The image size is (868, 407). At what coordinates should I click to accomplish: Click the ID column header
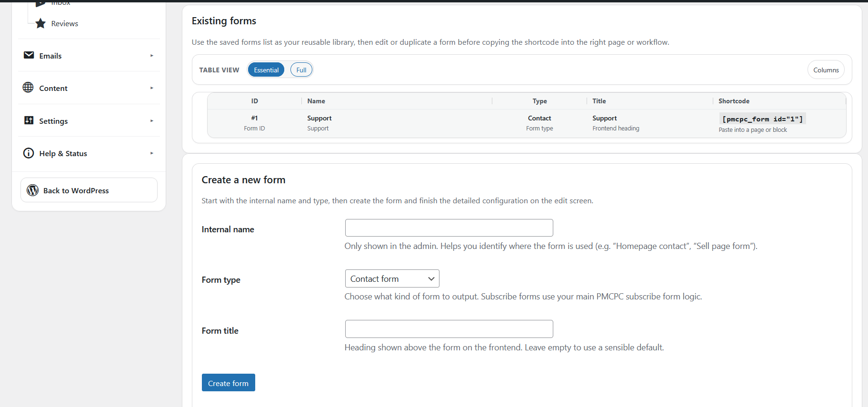coord(255,101)
